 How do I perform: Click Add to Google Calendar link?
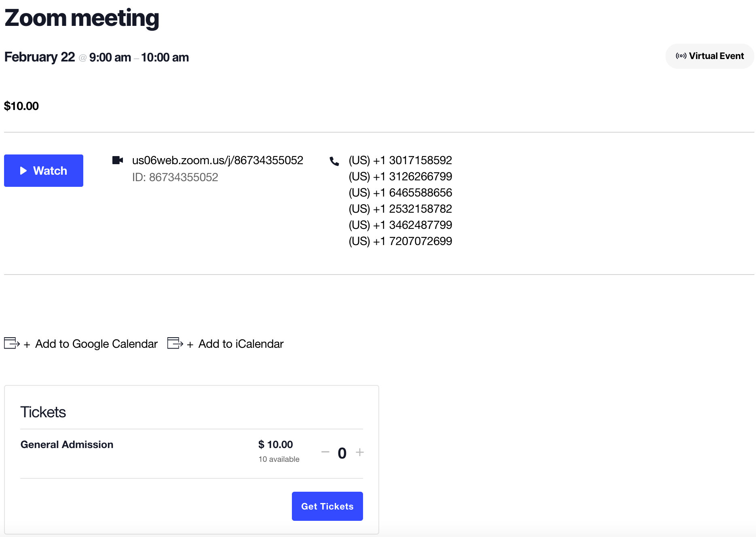click(x=96, y=344)
